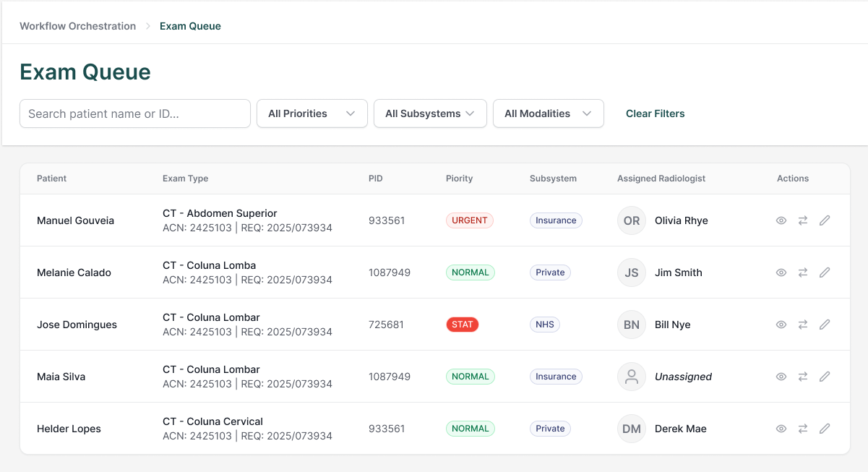This screenshot has height=472, width=868.
Task: Edit Jose Domingues's exam with pencil icon
Action: [x=825, y=325]
